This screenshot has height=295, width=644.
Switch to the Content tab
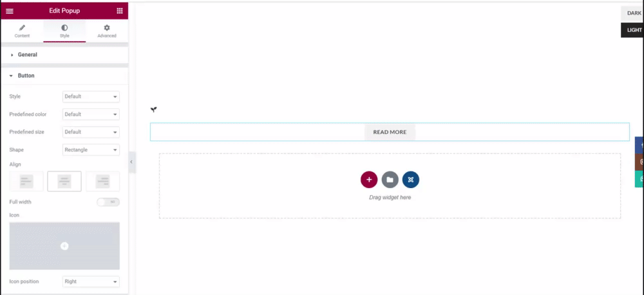pyautogui.click(x=22, y=31)
